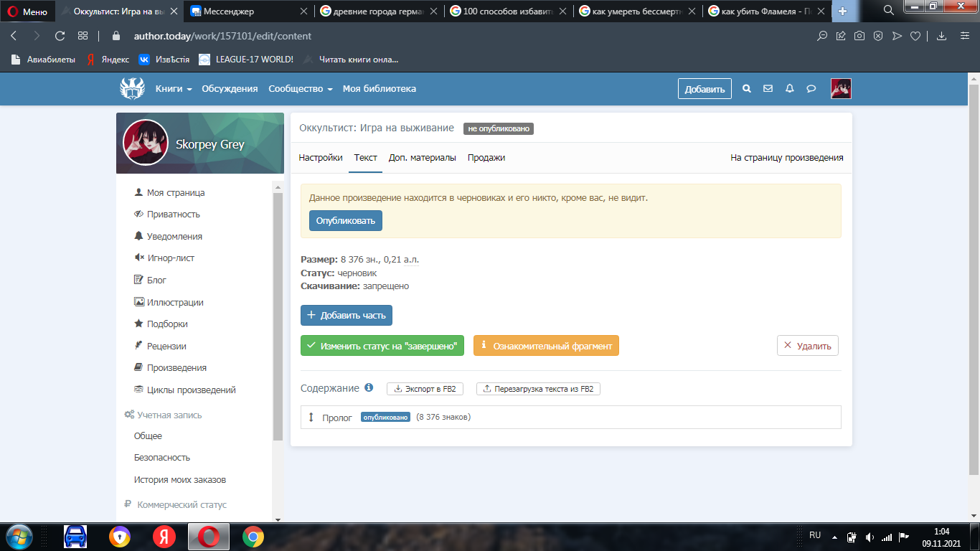Reload the page with the refresh icon
Screen dimensions: 980x551
pyautogui.click(x=60, y=36)
